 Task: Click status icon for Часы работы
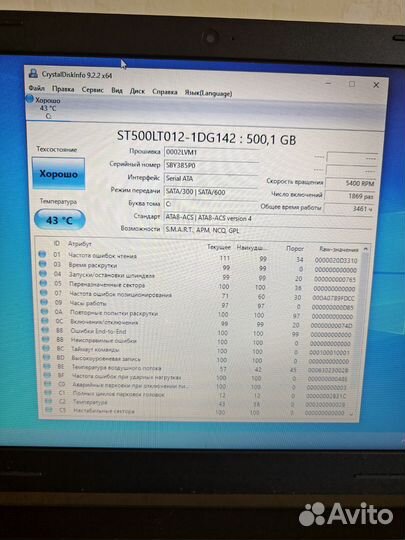(44, 302)
